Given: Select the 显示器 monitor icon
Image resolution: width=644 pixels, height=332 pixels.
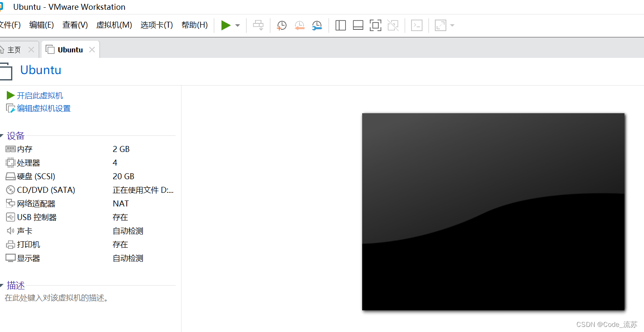Looking at the screenshot, I should tap(10, 258).
